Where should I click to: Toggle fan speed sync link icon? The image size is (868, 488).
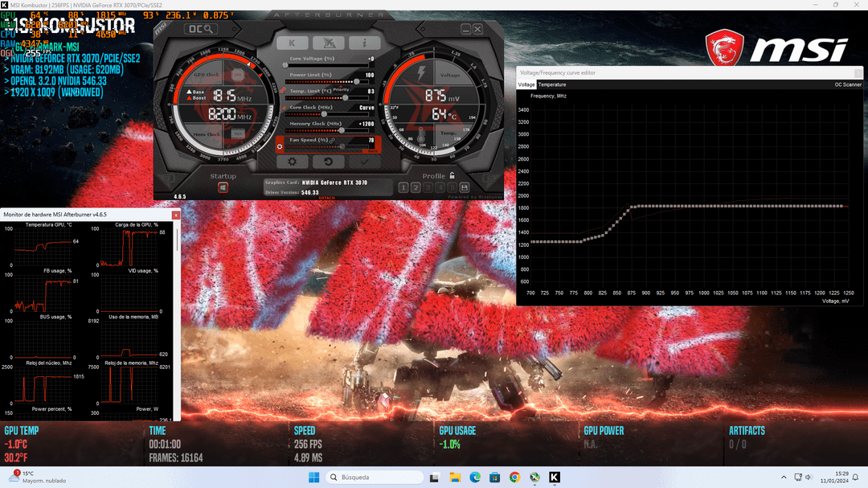coord(332,140)
